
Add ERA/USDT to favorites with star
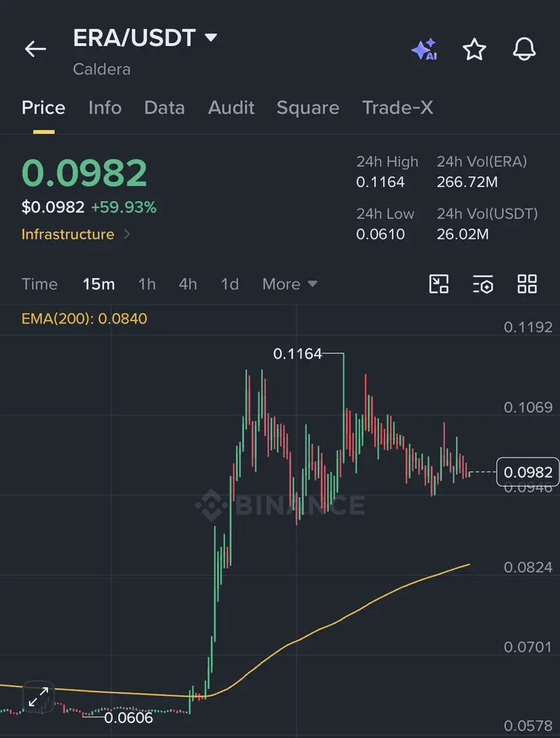coord(474,49)
